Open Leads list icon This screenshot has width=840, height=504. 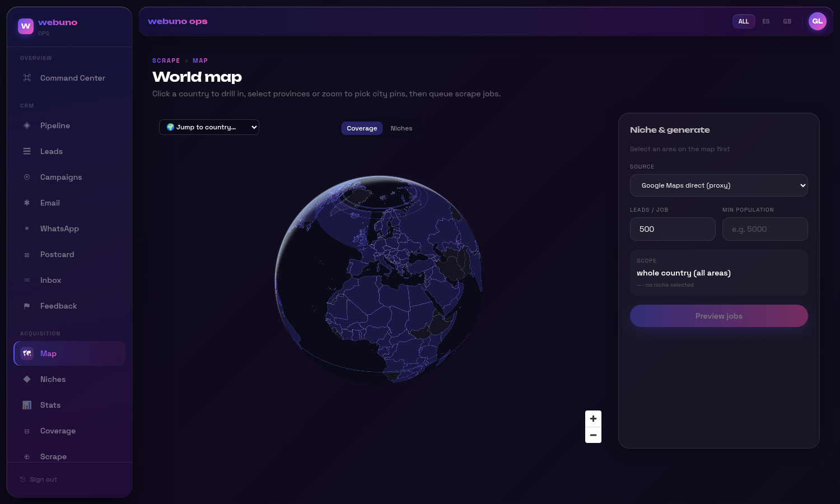coord(27,151)
